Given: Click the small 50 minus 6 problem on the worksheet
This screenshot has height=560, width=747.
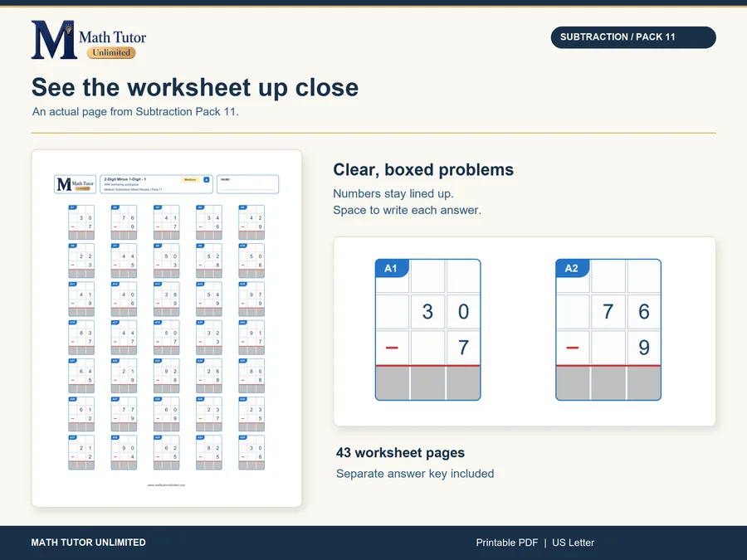Looking at the screenshot, I should tap(251, 261).
